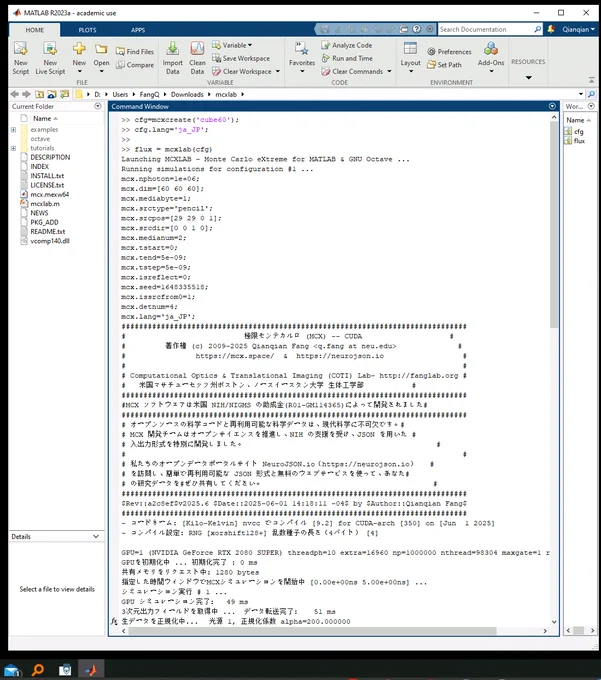Expand Clear Workspace dropdown arrow
The image size is (601, 680).
(x=278, y=71)
